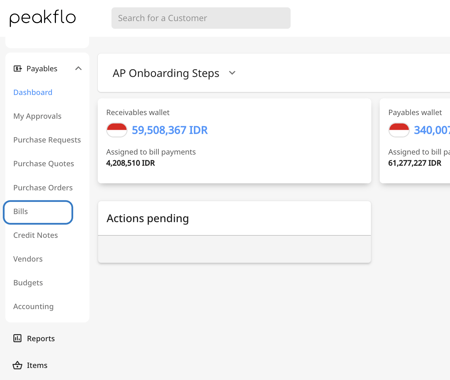Open Credit Notes
The height and width of the screenshot is (380, 450).
click(36, 235)
